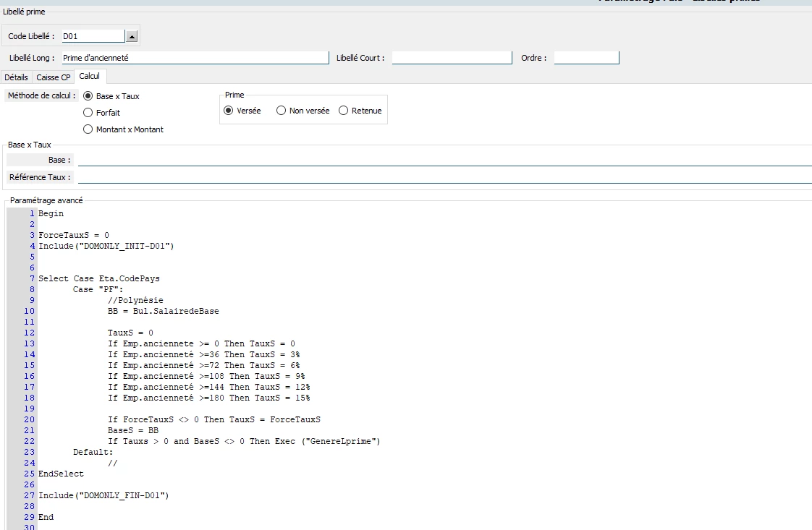Choose the Versée prime option
Image resolution: width=812 pixels, height=530 pixels.
[242, 111]
